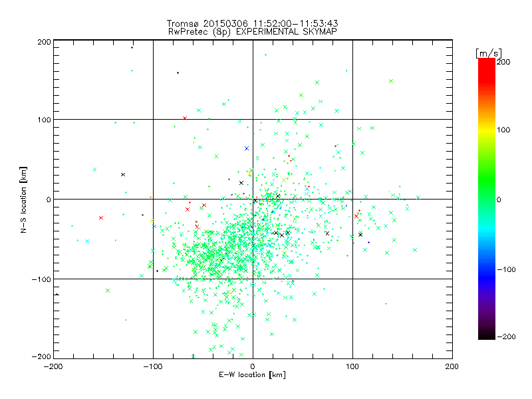Click the 'N-S location [km]' vertical axis label
The height and width of the screenshot is (399, 532).
23,199
